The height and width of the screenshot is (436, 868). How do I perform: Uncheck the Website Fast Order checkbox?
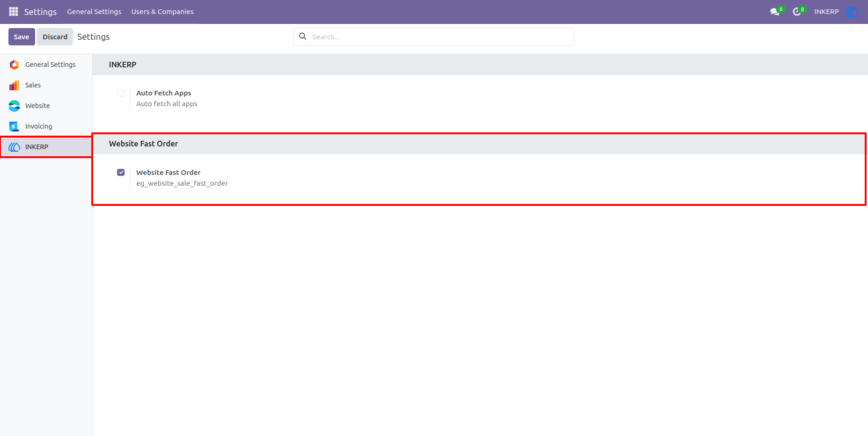(x=121, y=172)
